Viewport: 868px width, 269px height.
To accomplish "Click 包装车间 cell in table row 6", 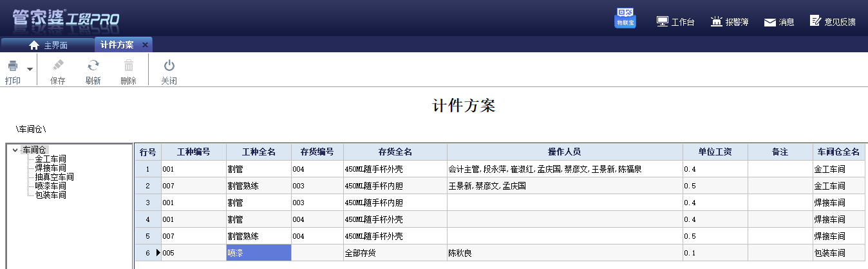I will pyautogui.click(x=838, y=253).
